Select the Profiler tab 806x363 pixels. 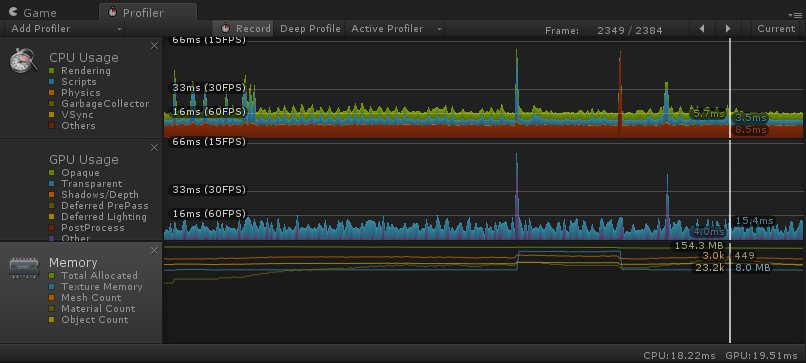pos(148,12)
